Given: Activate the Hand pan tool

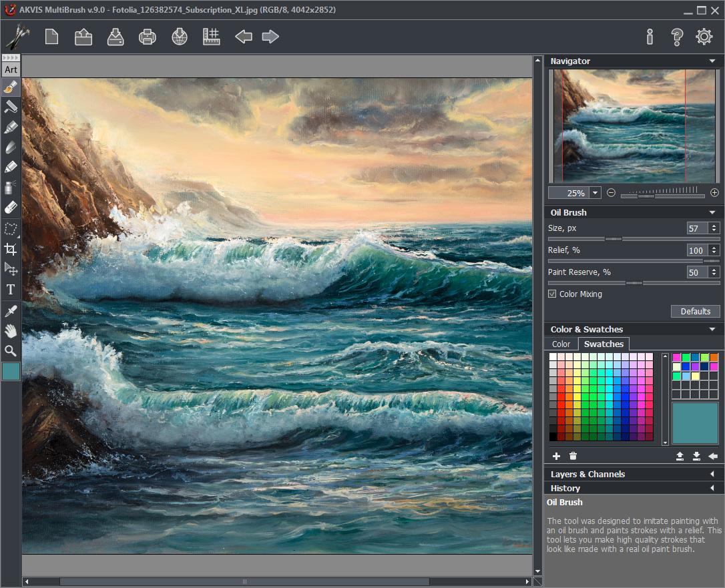Looking at the screenshot, I should pyautogui.click(x=11, y=330).
